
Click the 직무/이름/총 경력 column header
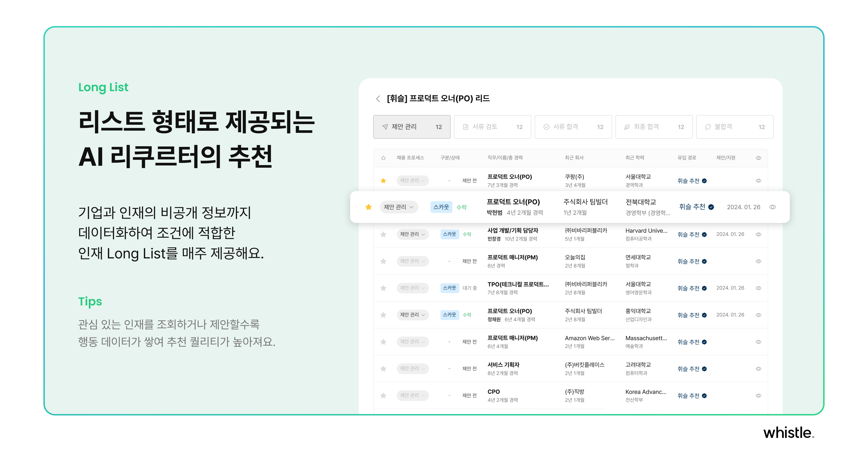(505, 158)
